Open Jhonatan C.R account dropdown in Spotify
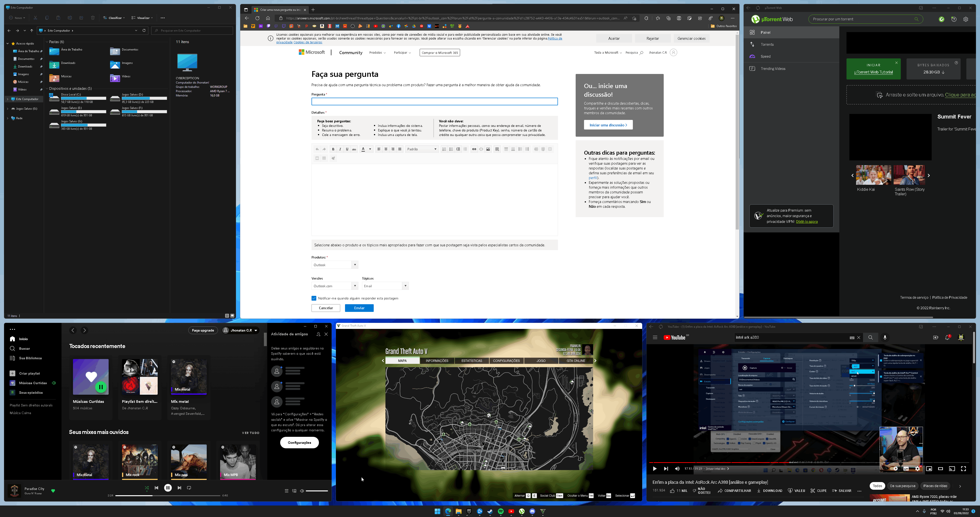Screen dimensions: 980x517 [x=240, y=330]
